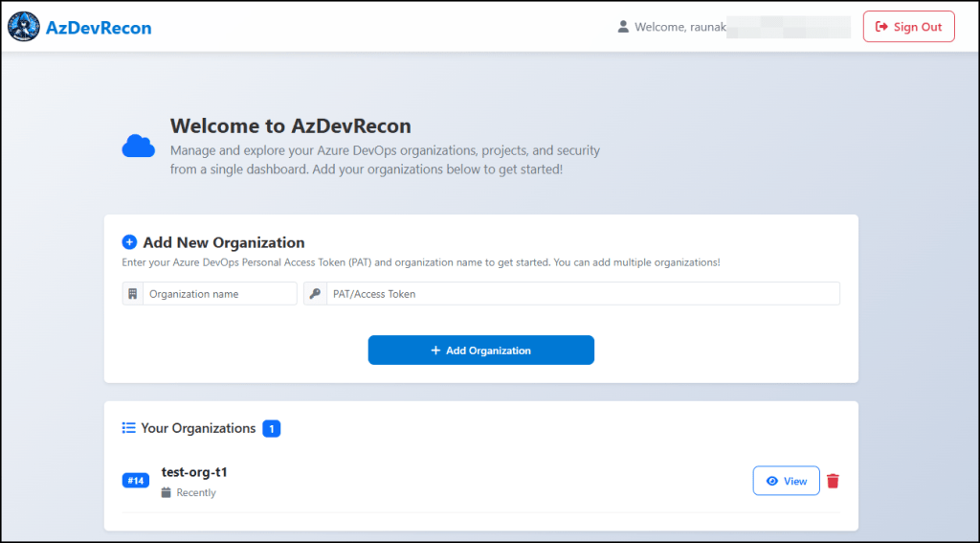Click the 'Add New Organization' heading
Image resolution: width=980 pixels, height=543 pixels.
(x=224, y=242)
